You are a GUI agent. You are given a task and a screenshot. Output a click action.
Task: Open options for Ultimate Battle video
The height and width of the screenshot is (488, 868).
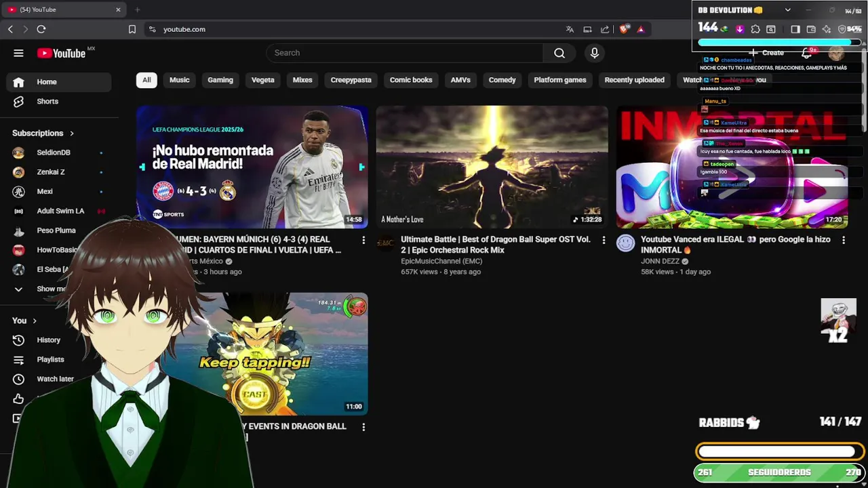pyautogui.click(x=604, y=240)
